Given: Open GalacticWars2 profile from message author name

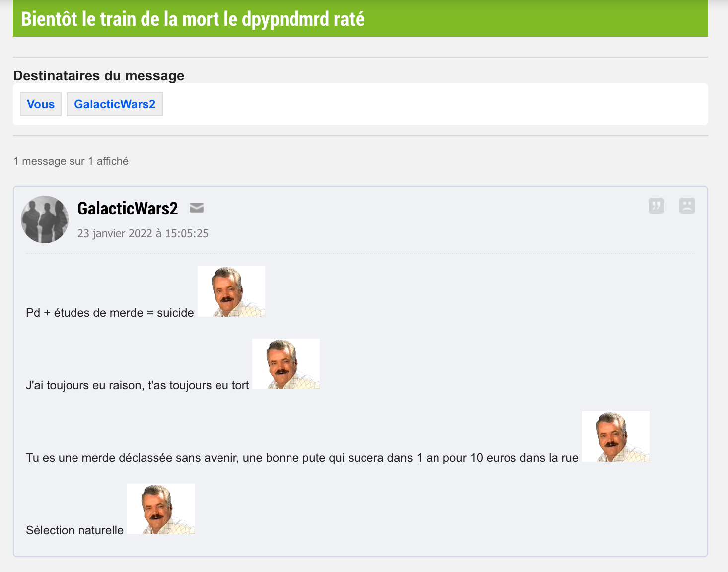Looking at the screenshot, I should pos(128,208).
